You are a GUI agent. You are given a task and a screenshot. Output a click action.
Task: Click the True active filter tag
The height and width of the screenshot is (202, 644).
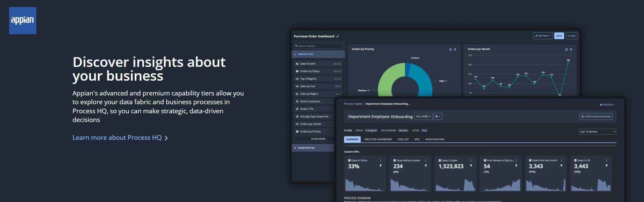pyautogui.click(x=424, y=130)
